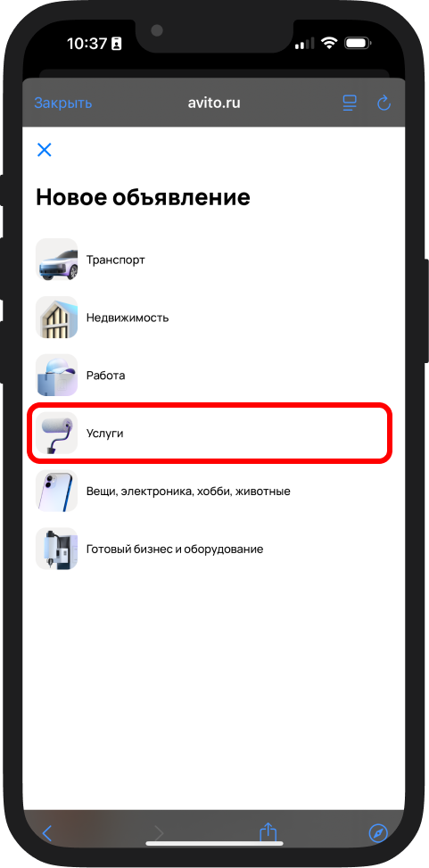Select the Транспорт category
The width and height of the screenshot is (429, 868).
(214, 260)
